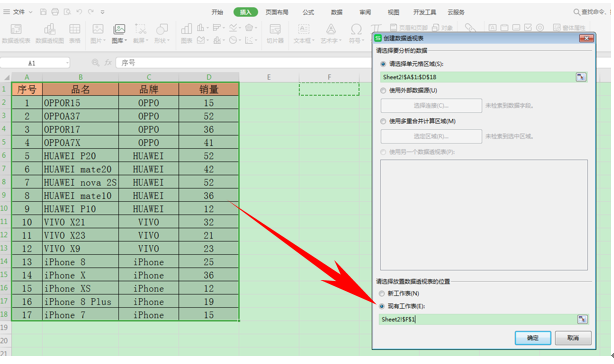This screenshot has height=364, width=614.
Task: Click the 确定 confirm button
Action: [533, 338]
